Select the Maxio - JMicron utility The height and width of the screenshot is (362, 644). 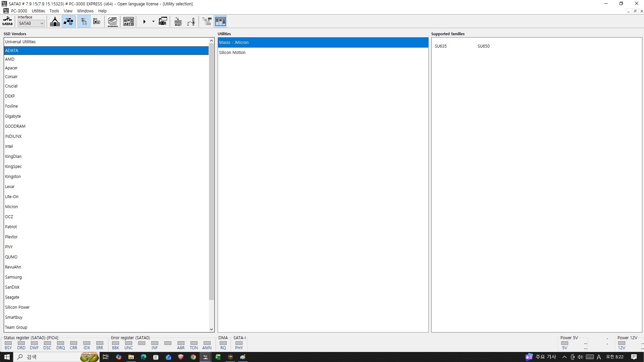323,43
